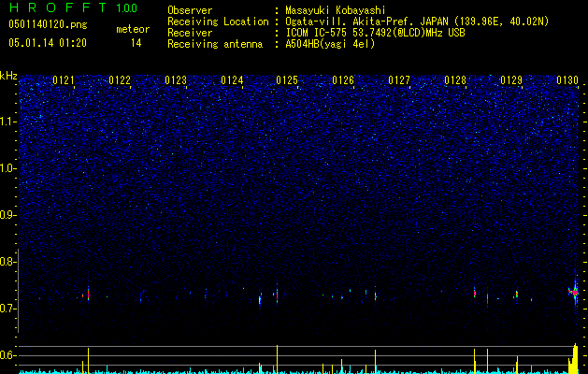This screenshot has width=588, height=374.
Task: Click time marker 0121
Action: (64, 80)
